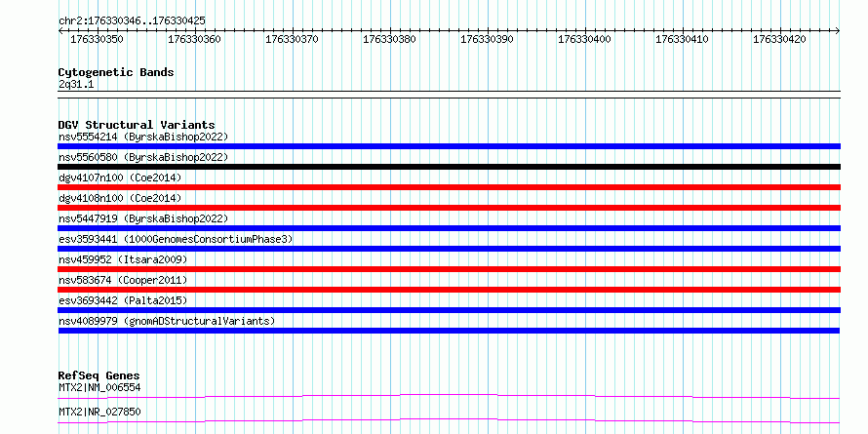Click ruler position 176330350

[97, 39]
